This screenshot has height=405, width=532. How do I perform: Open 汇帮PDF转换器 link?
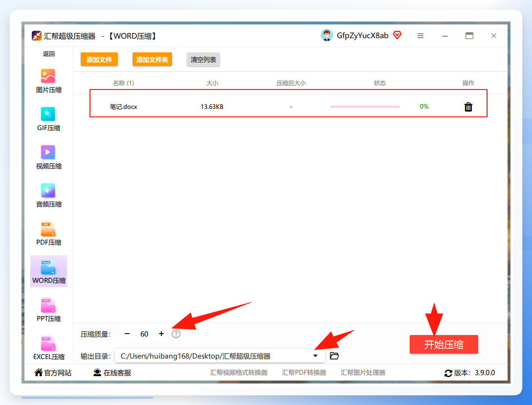(304, 373)
